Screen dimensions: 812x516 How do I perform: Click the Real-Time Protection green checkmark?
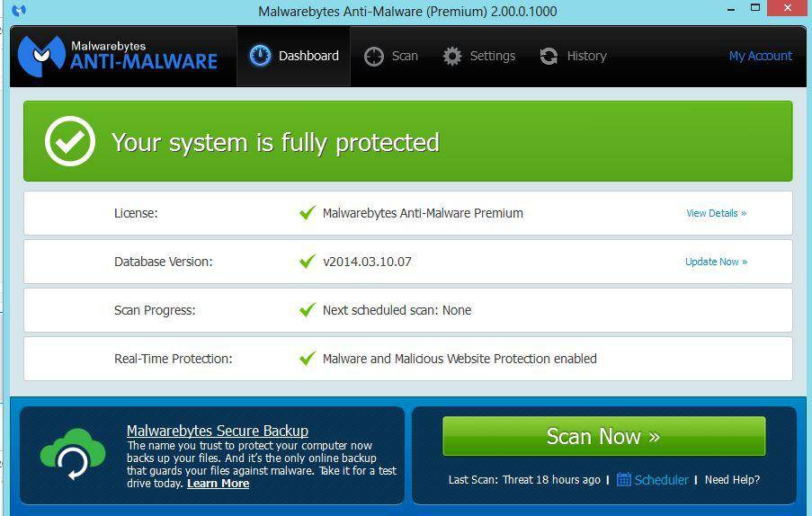point(307,359)
